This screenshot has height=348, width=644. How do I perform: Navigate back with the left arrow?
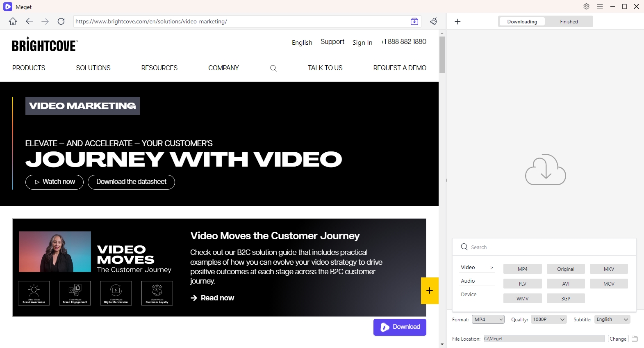[x=29, y=21]
